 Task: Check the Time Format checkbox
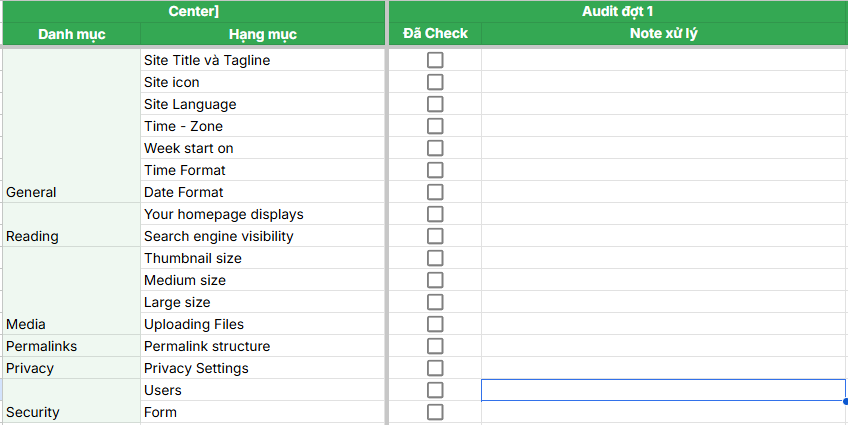click(435, 170)
